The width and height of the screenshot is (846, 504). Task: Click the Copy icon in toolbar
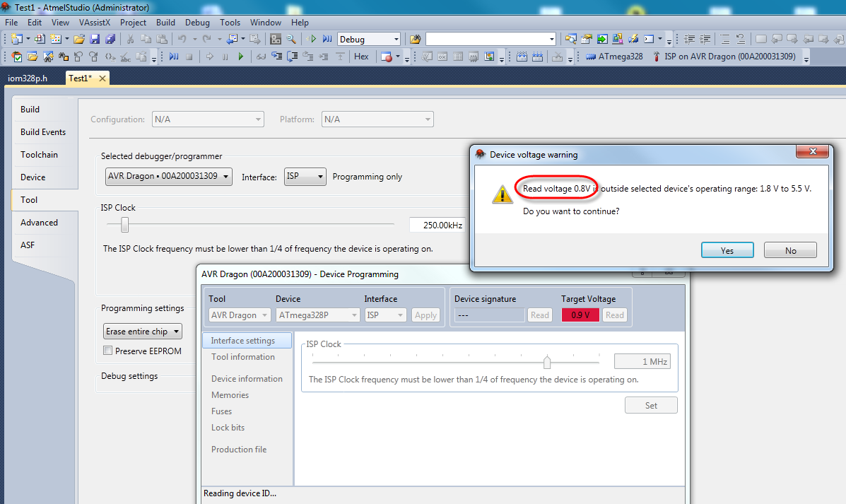pos(146,39)
